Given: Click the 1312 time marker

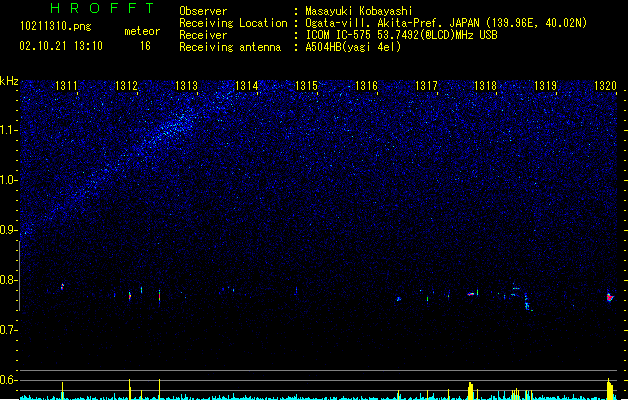Looking at the screenshot, I should (126, 86).
